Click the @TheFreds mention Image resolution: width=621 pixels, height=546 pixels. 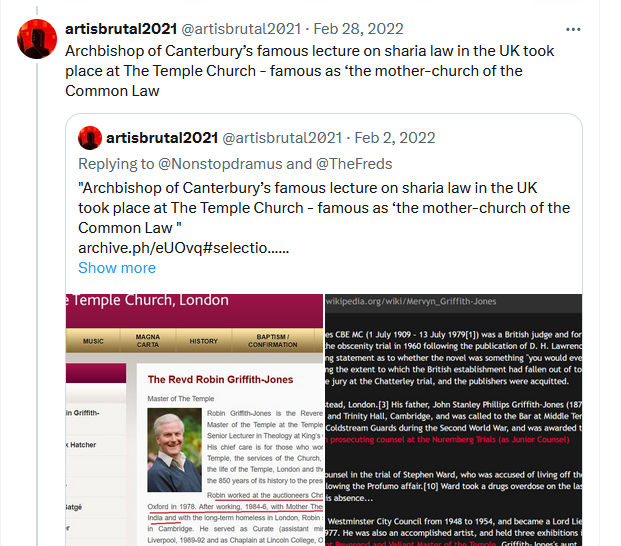pos(354,164)
